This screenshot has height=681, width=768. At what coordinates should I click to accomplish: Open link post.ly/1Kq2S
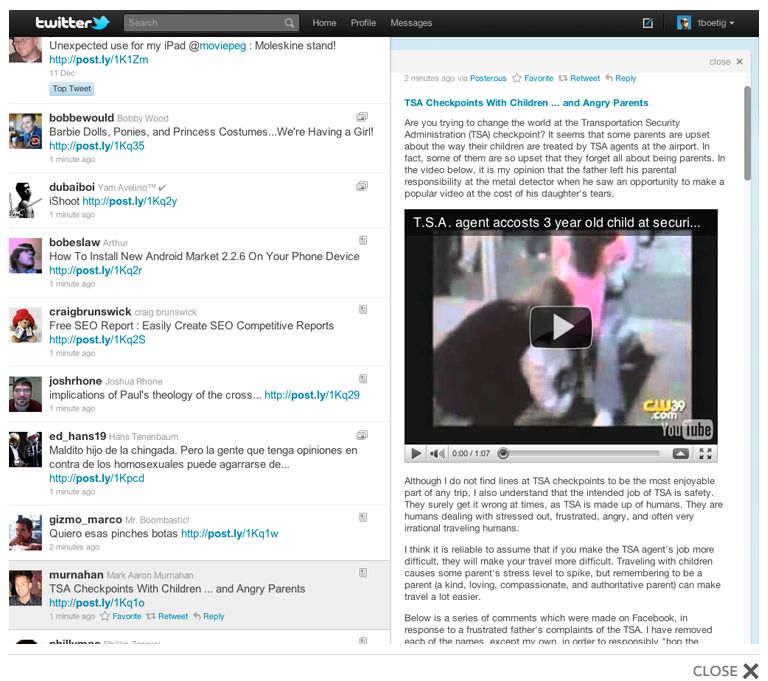click(x=97, y=340)
